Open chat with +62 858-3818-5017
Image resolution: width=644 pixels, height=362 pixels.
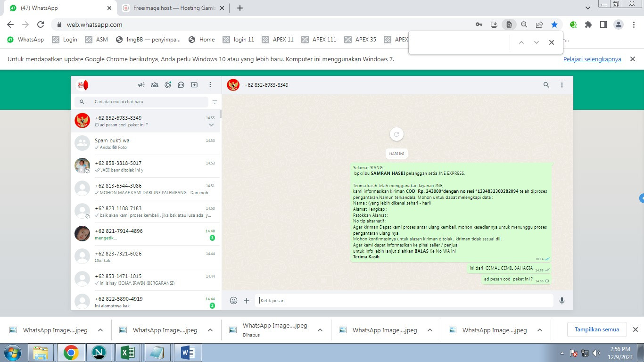[145, 166]
